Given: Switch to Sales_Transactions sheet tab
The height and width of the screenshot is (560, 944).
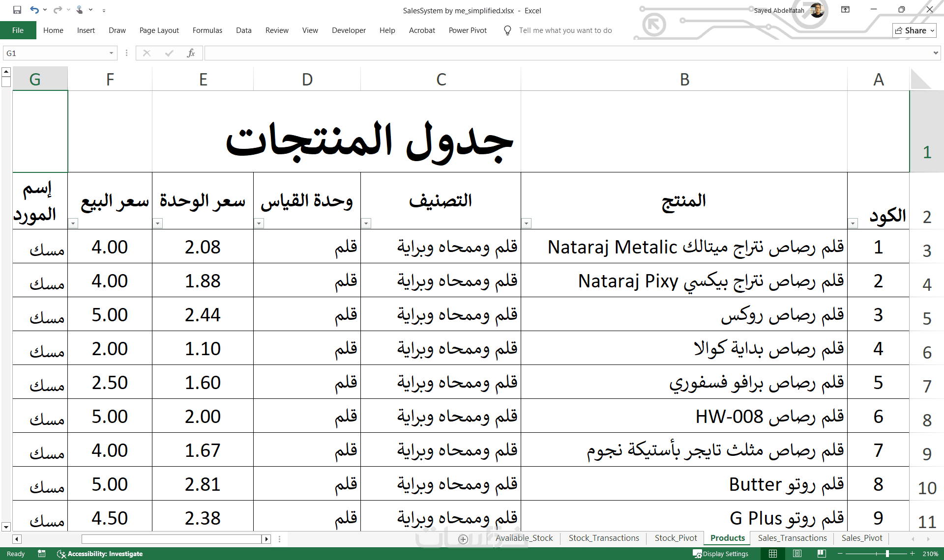Looking at the screenshot, I should 792,538.
